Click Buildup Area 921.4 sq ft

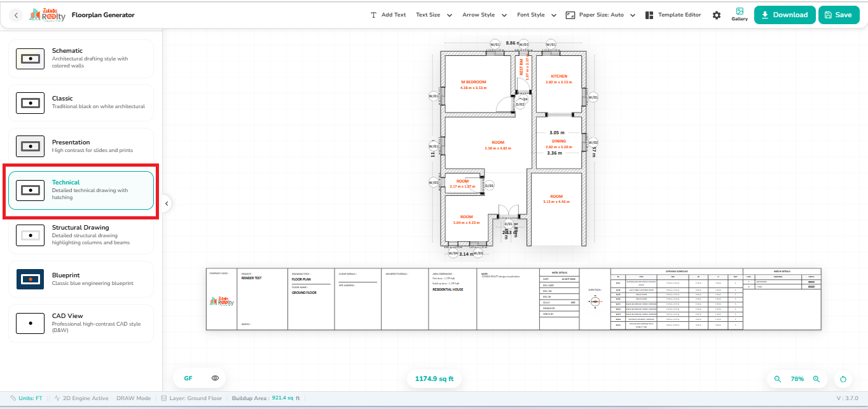(266, 398)
